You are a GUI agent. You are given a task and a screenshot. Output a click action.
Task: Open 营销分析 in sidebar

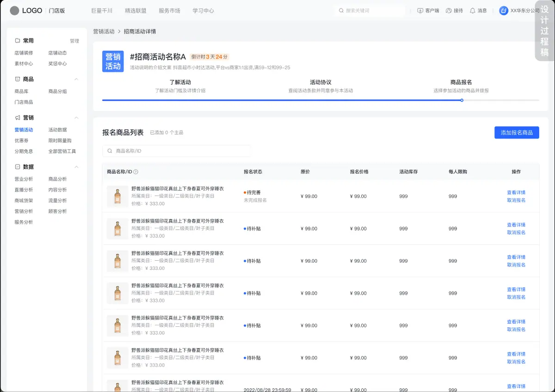tap(24, 211)
